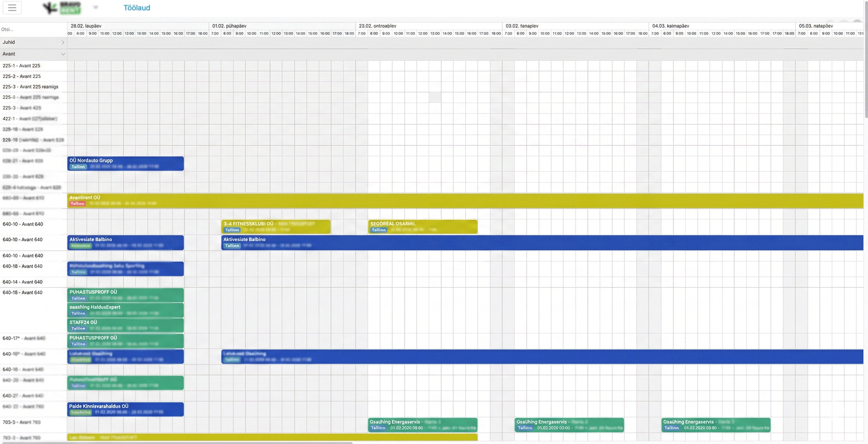
Task: Collapse the Avant group
Action: tap(63, 54)
